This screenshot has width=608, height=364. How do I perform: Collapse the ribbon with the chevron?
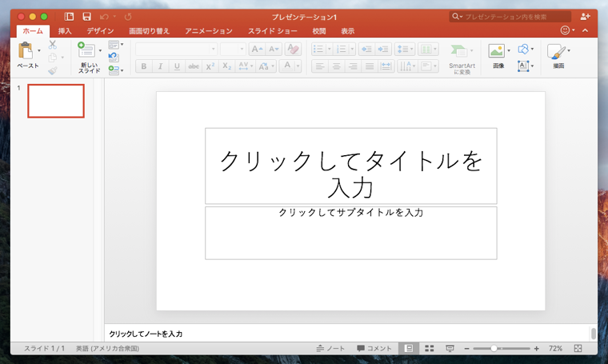click(x=585, y=30)
